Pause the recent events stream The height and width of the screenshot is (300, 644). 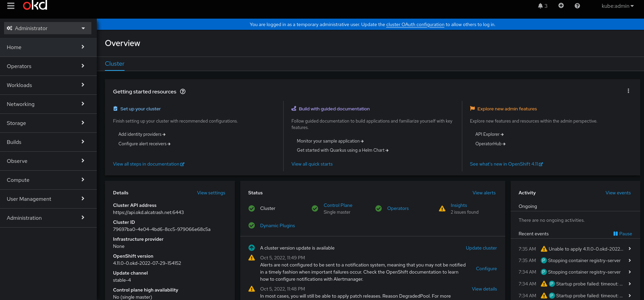pos(622,234)
